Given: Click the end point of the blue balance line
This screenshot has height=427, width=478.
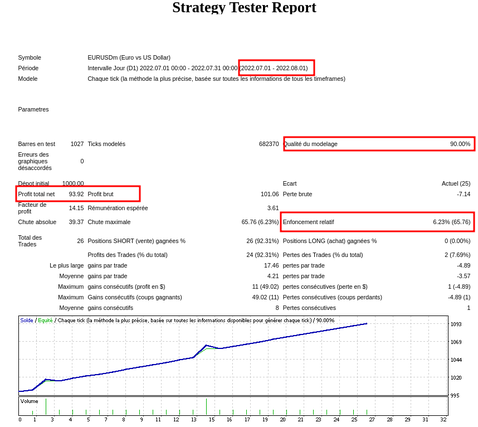Looking at the screenshot, I should pyautogui.click(x=367, y=323).
